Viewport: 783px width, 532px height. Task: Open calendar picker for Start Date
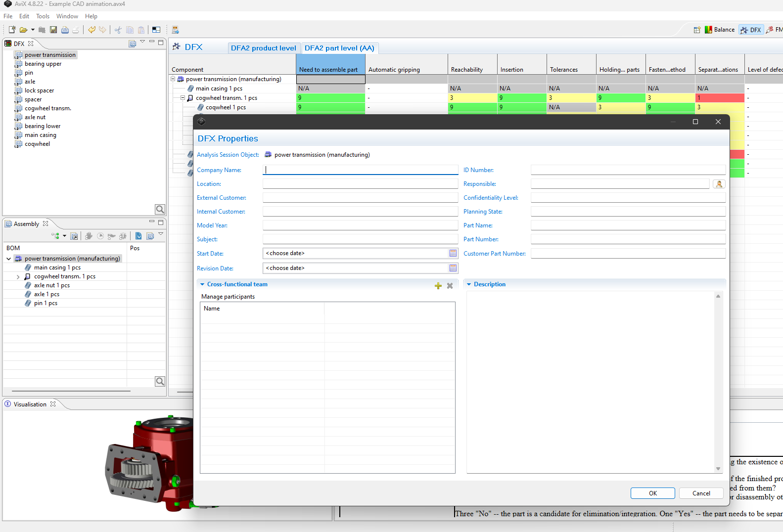click(453, 253)
